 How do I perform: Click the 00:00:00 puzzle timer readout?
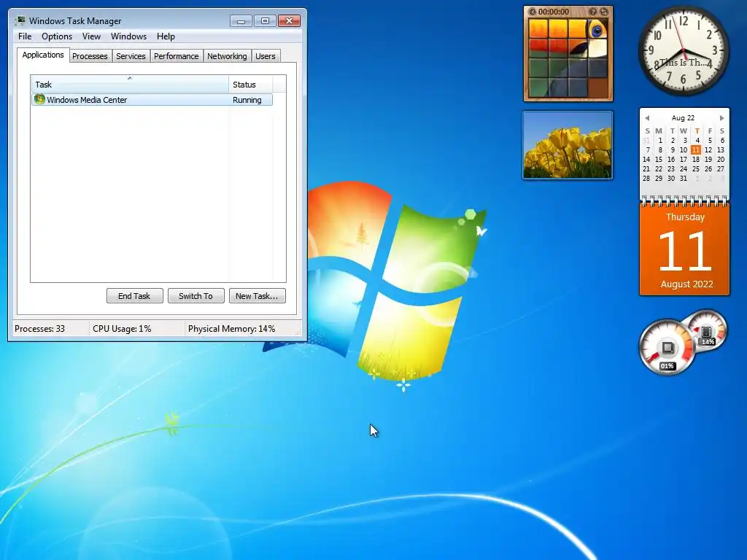554,12
